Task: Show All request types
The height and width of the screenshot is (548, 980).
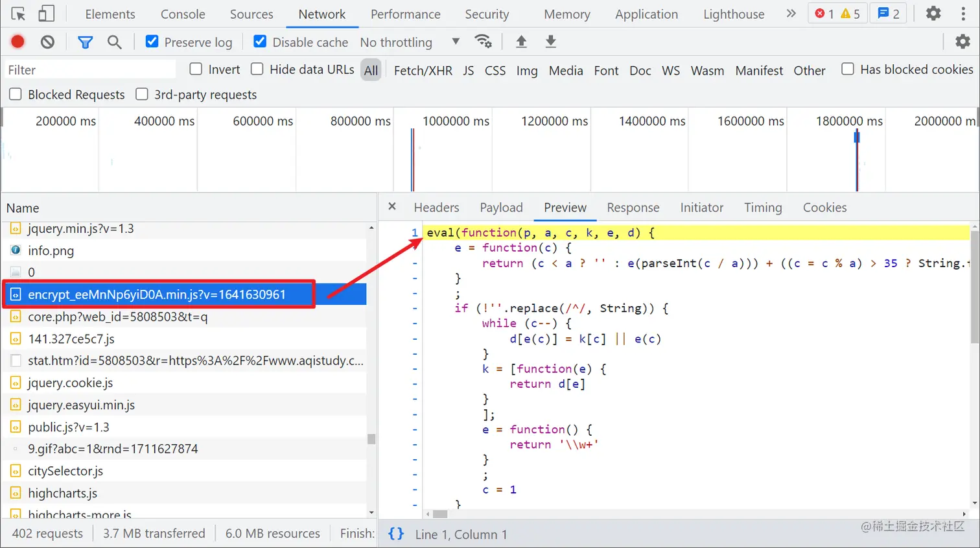Action: (371, 70)
